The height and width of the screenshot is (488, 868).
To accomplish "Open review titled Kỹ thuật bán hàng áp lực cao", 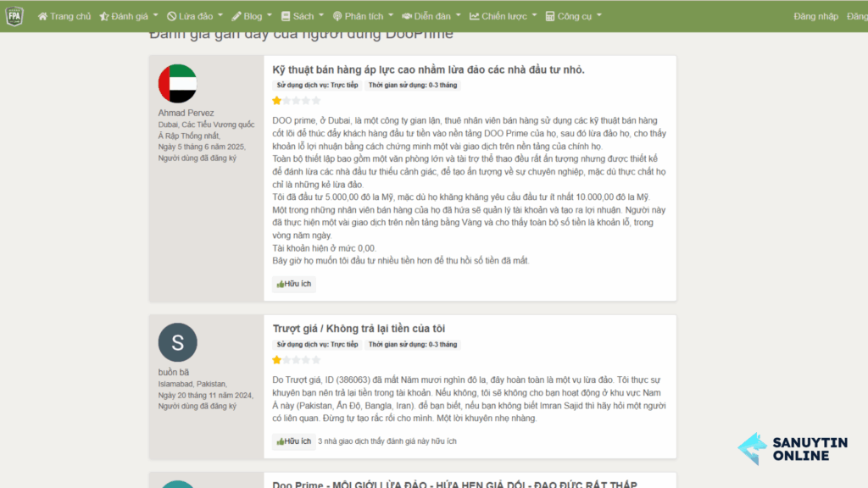I will tap(428, 69).
